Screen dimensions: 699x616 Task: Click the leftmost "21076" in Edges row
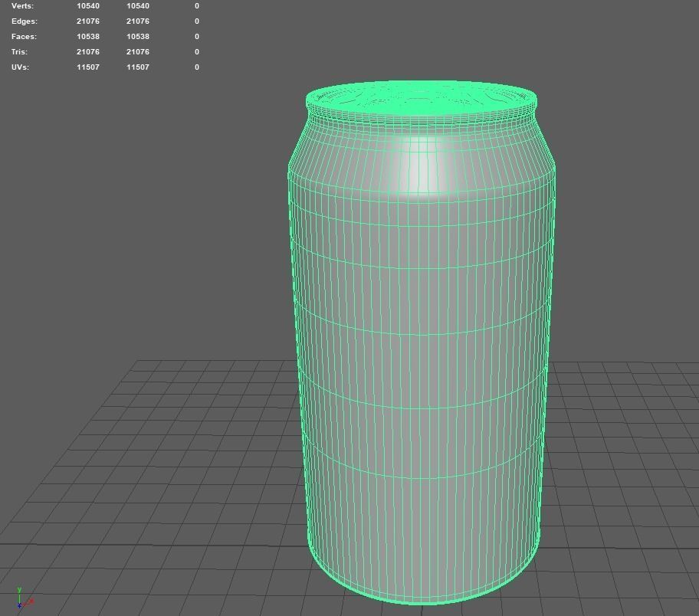click(x=88, y=21)
